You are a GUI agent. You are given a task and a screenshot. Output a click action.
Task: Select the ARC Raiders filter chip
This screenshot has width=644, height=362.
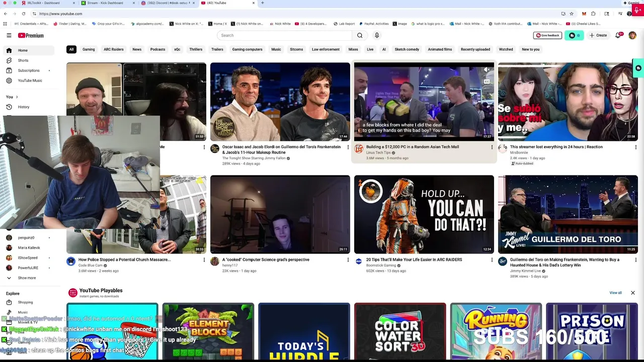coord(114,49)
